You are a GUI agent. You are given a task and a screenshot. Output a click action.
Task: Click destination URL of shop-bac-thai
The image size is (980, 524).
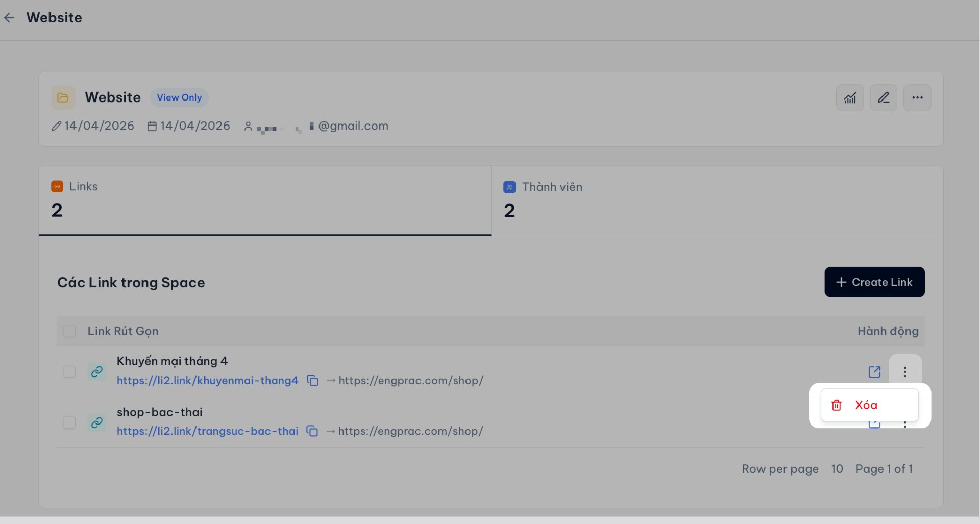(x=410, y=431)
